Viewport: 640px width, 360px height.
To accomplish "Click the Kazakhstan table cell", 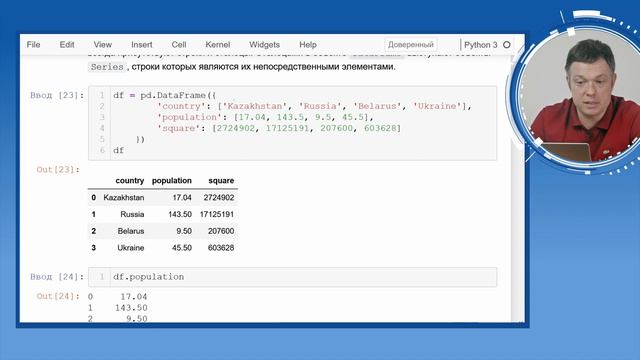I will 124,198.
